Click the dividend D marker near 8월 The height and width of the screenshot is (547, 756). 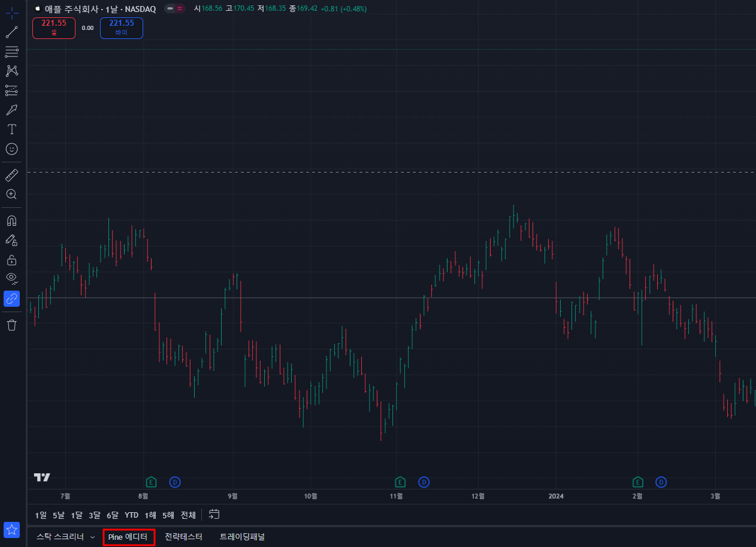(175, 482)
